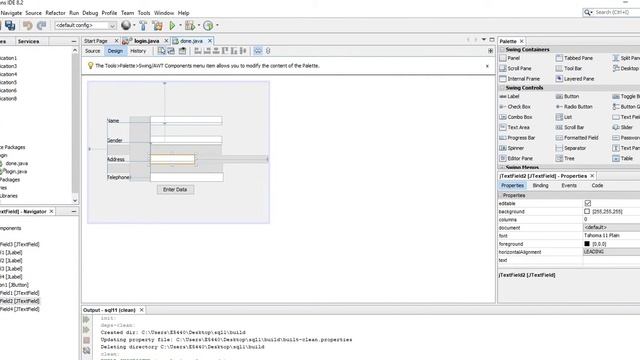Select the Check Box palette component

pos(515,107)
